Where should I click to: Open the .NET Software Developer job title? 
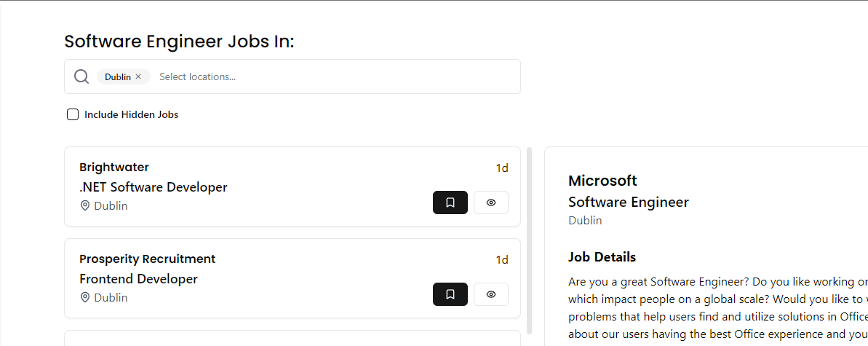[x=153, y=187]
